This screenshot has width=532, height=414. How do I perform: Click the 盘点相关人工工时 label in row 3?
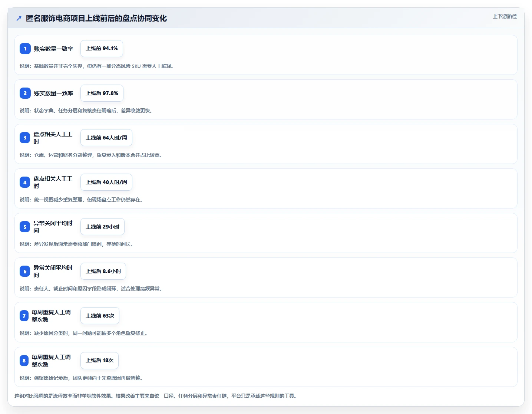click(x=53, y=138)
